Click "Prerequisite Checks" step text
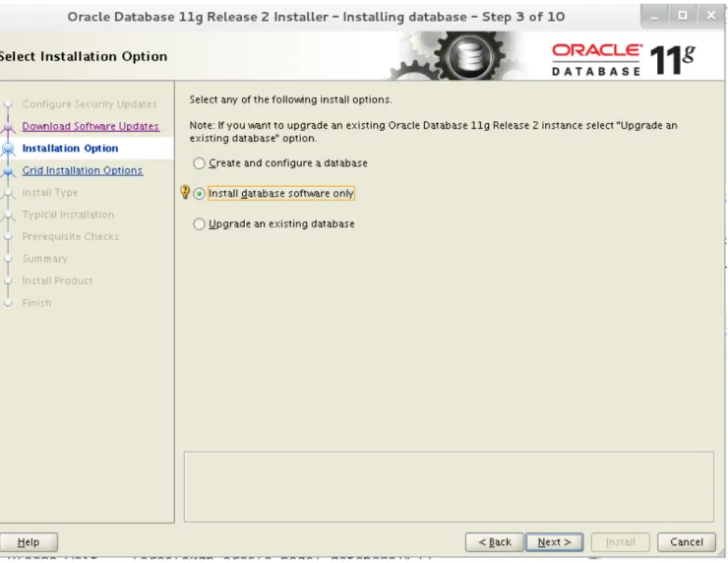The height and width of the screenshot is (563, 728). [x=71, y=236]
